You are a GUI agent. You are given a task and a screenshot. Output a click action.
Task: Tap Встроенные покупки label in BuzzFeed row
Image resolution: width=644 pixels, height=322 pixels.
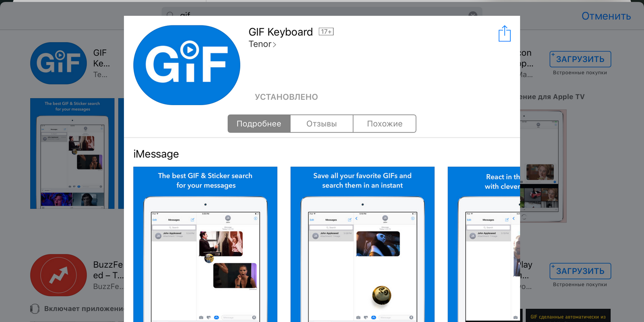580,285
